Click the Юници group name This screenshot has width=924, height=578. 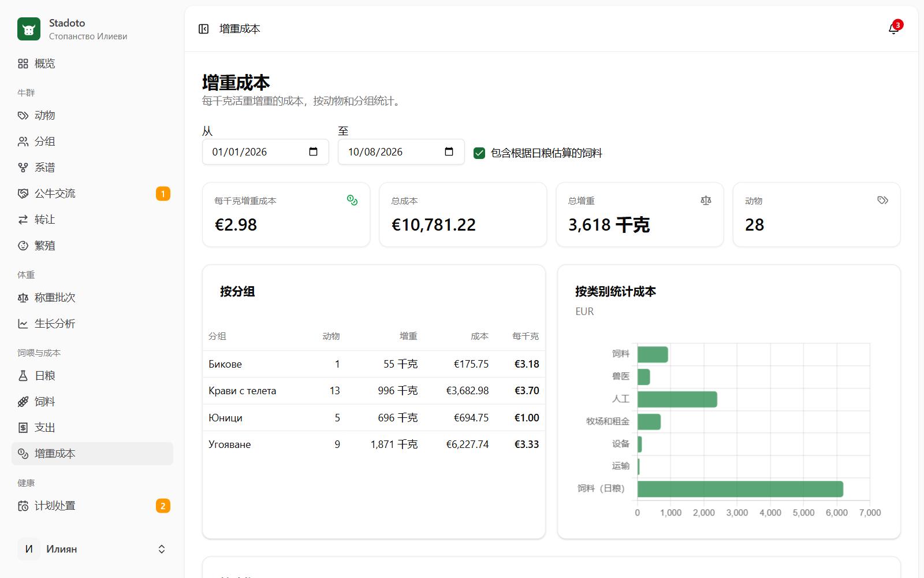point(225,418)
